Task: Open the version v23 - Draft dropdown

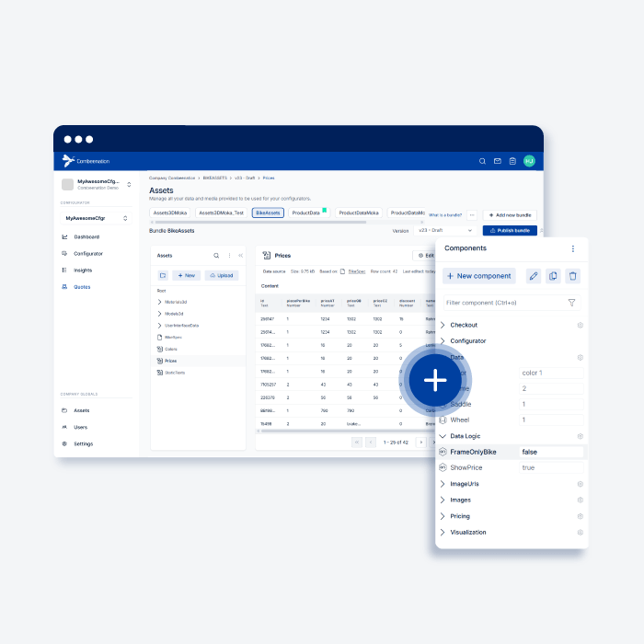Action: 446,231
